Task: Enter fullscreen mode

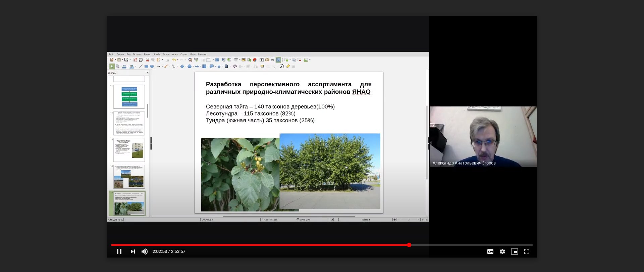Action: click(x=526, y=252)
